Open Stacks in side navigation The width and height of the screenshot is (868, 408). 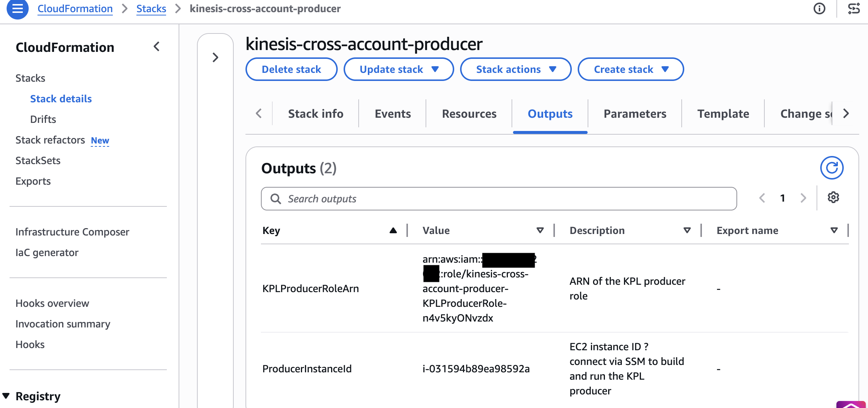30,78
